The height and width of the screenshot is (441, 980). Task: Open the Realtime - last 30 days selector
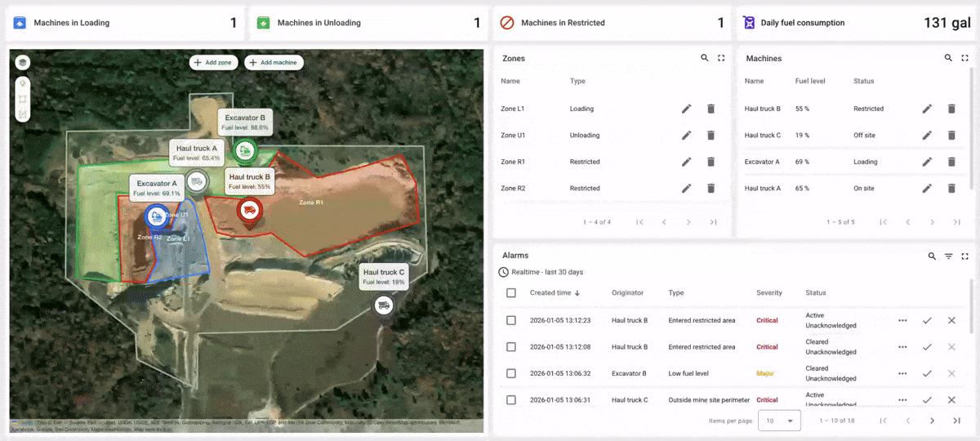coord(541,272)
